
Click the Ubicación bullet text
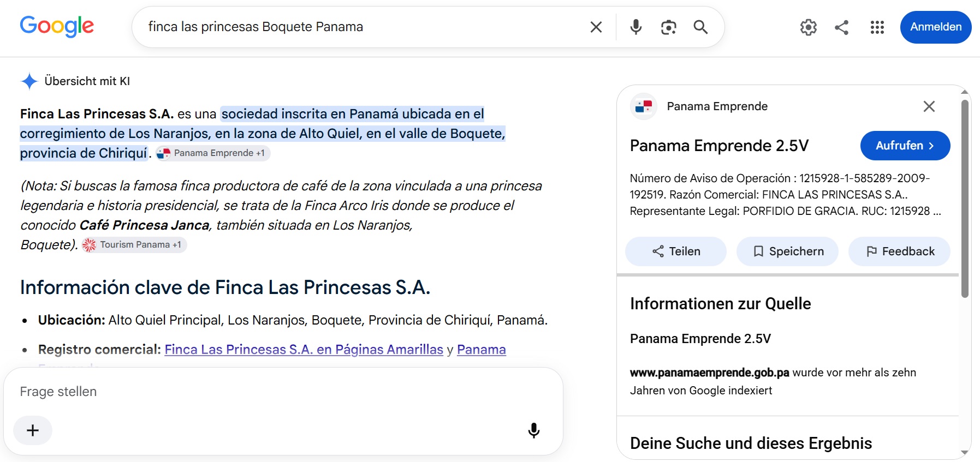coord(293,320)
